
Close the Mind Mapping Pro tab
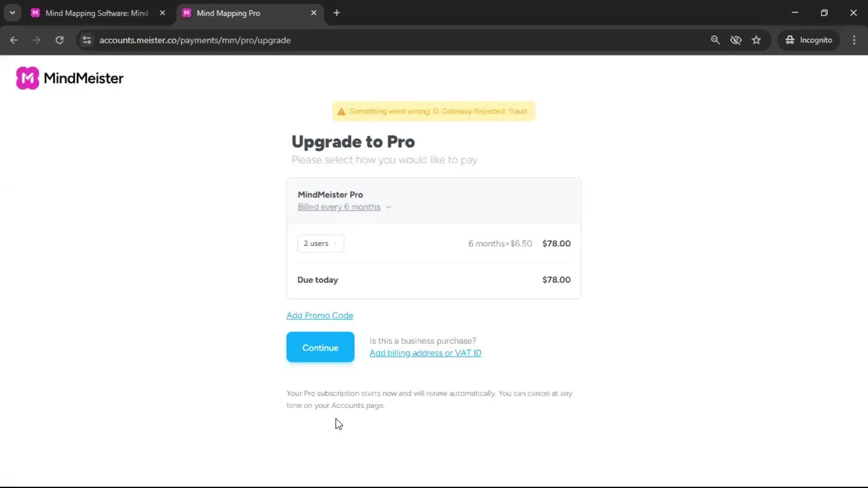click(314, 13)
